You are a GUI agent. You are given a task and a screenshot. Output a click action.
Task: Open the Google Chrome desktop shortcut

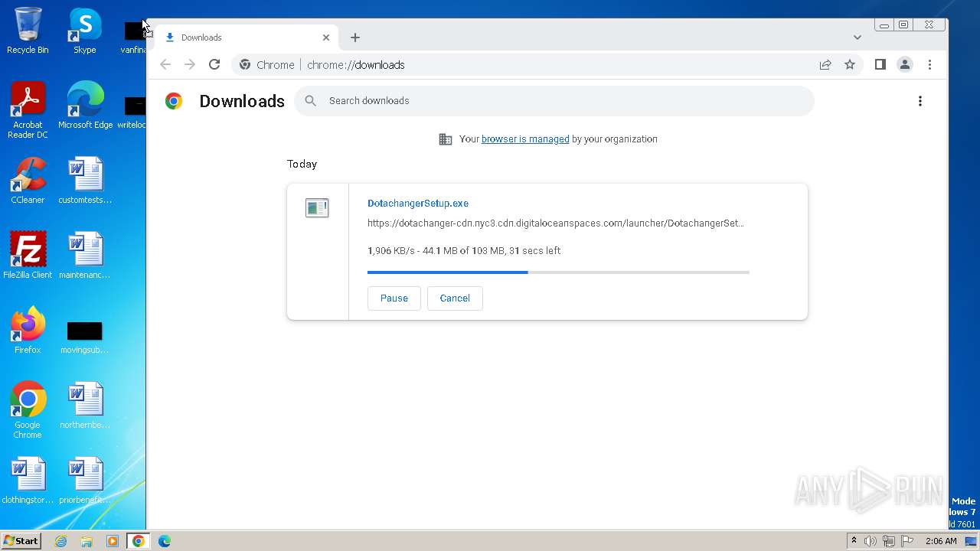pyautogui.click(x=28, y=409)
